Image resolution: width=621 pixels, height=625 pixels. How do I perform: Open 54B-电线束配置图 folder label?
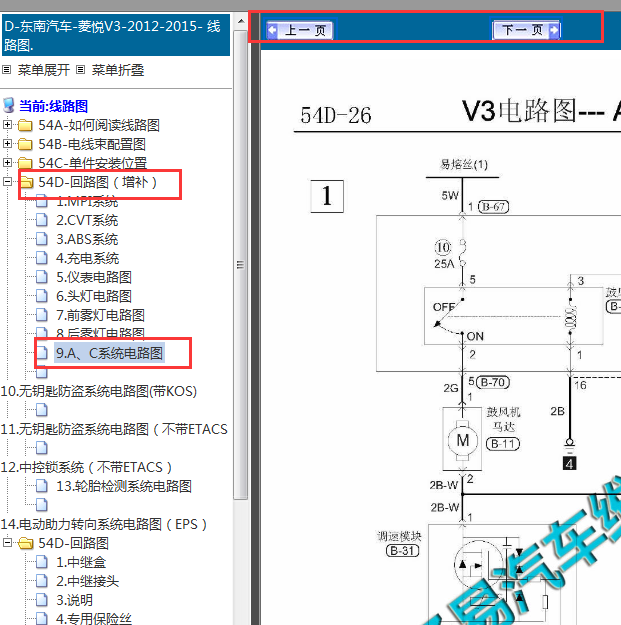92,144
